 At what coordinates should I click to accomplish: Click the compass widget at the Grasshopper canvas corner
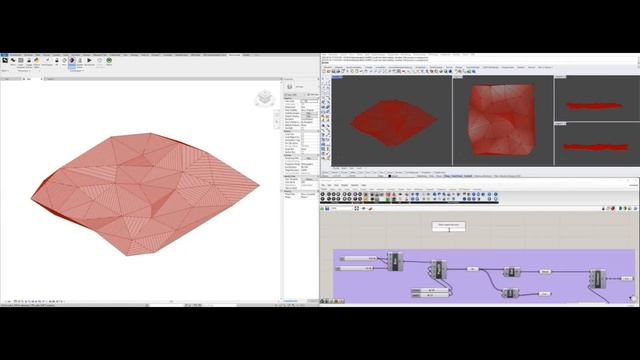click(632, 299)
